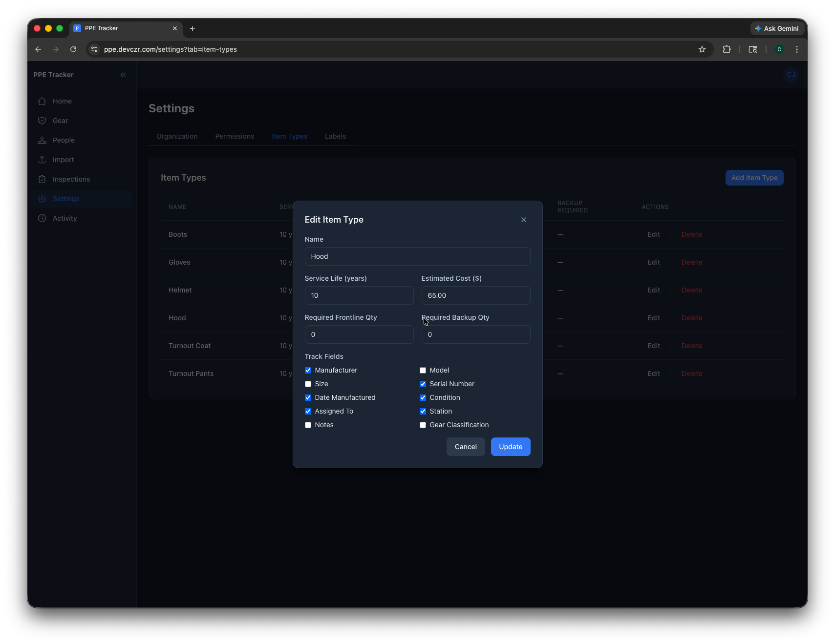Click the Ask Gemini button
Viewport: 835px width, 644px height.
coord(776,28)
